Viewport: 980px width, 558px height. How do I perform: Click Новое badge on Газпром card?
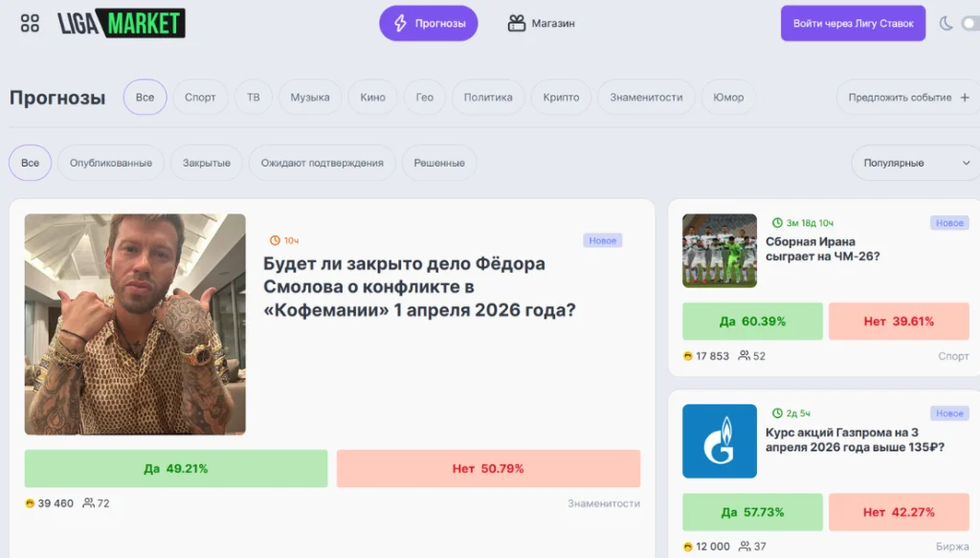point(949,413)
